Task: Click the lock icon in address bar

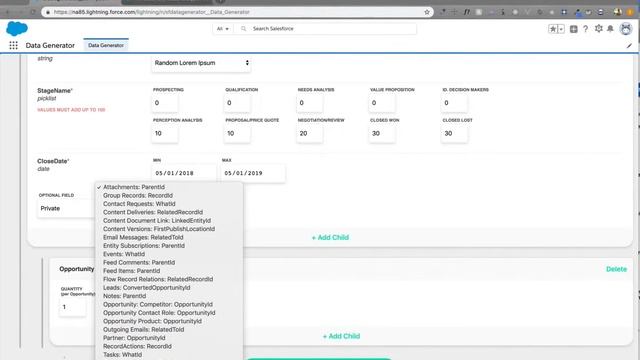Action: [x=48, y=12]
